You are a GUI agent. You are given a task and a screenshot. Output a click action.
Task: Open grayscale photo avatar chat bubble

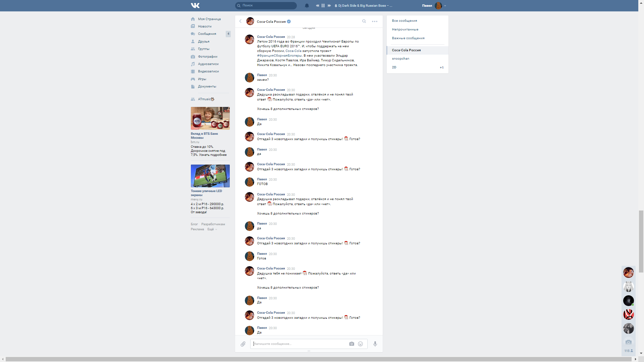coord(628,328)
